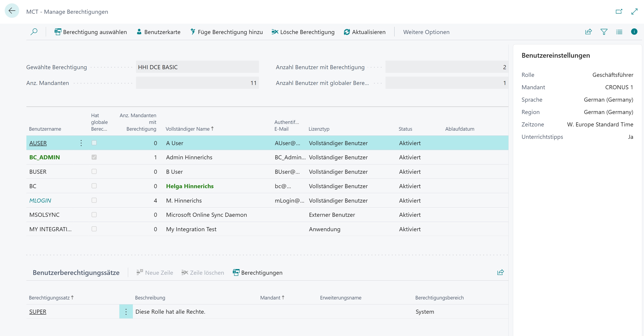Viewport: 644px width, 336px height.
Task: Click Berechtigungen in lower section
Action: click(x=258, y=272)
